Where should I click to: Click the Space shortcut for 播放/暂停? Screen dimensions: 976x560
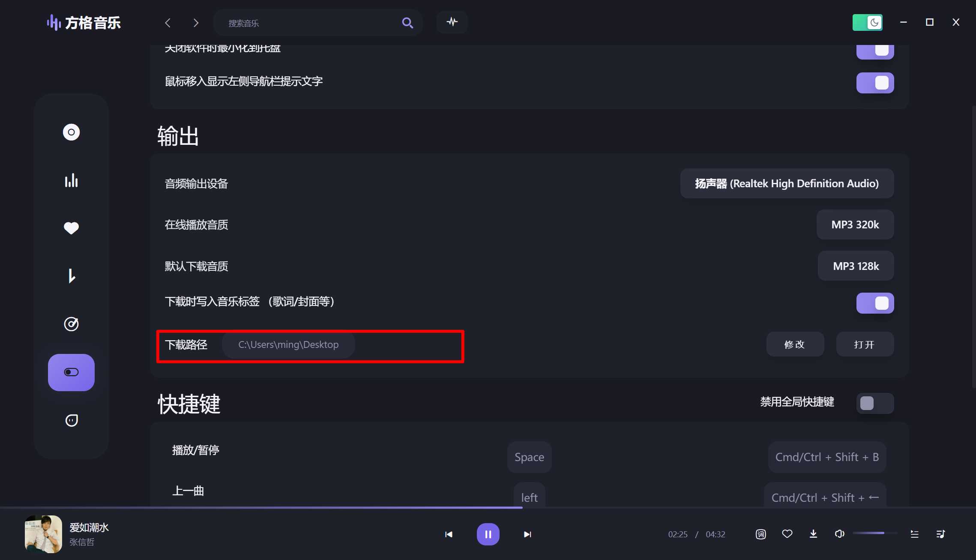pyautogui.click(x=529, y=457)
